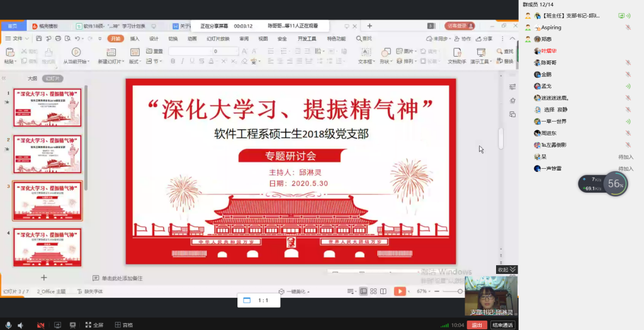Viewport: 644px width, 330px height.
Task: Click the 结束通话 button
Action: coord(502,325)
